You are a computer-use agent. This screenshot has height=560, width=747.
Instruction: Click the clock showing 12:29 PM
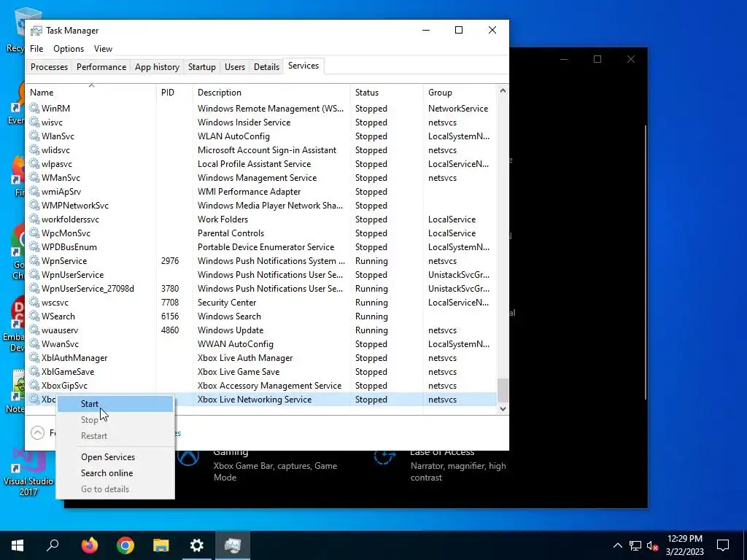pos(684,539)
